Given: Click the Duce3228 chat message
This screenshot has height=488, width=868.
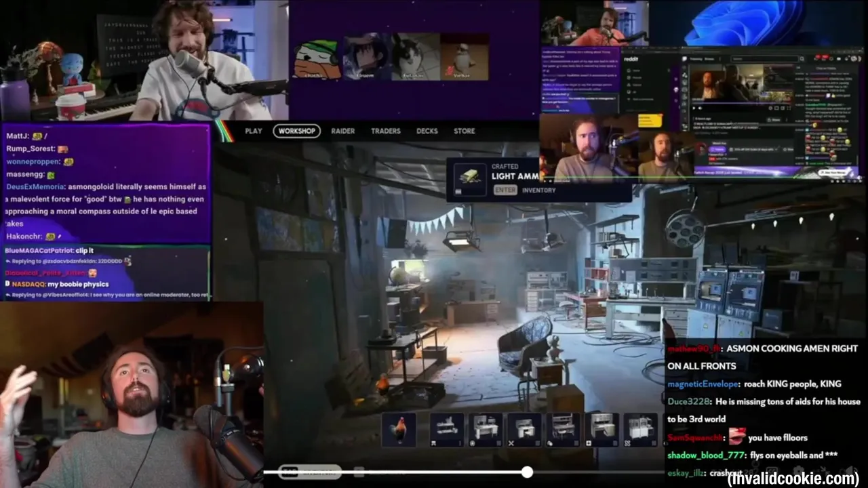Looking at the screenshot, I should (764, 410).
